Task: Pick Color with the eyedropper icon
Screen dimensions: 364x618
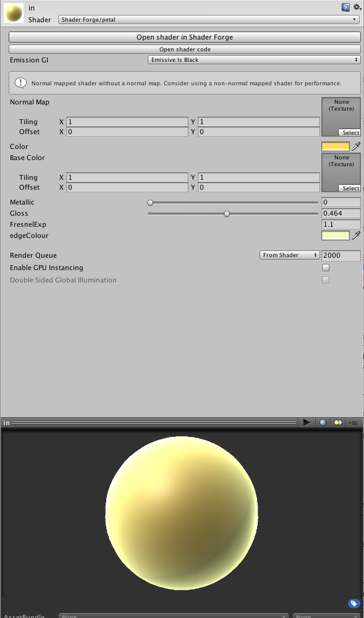Action: coord(356,146)
